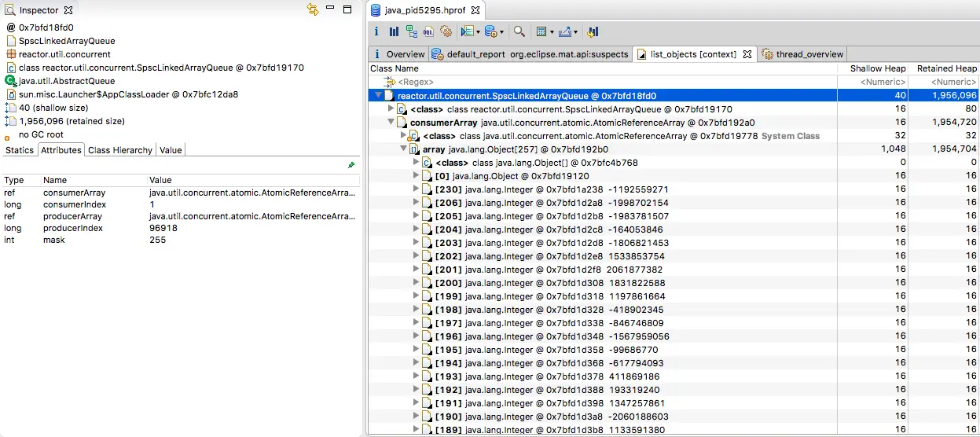Collapse the consumerArray AtomicReferenceArray node
Screen dimensions: 980x437
tap(391, 123)
